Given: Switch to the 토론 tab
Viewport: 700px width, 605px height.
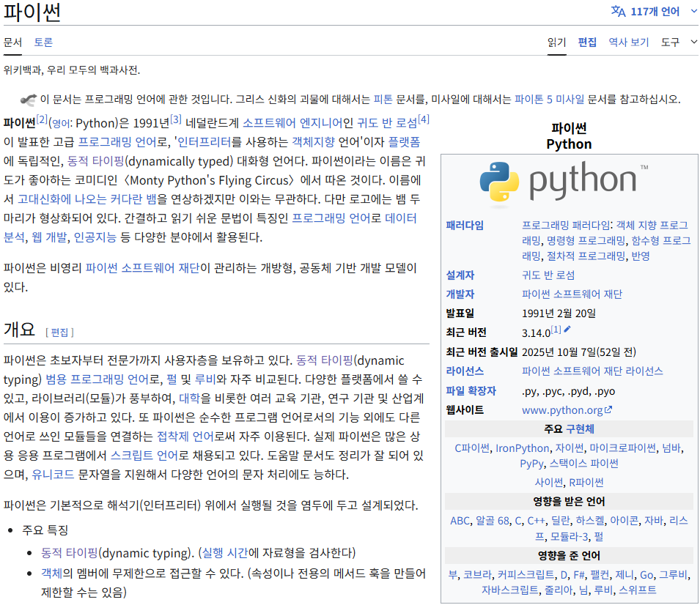Looking at the screenshot, I should click(x=43, y=42).
